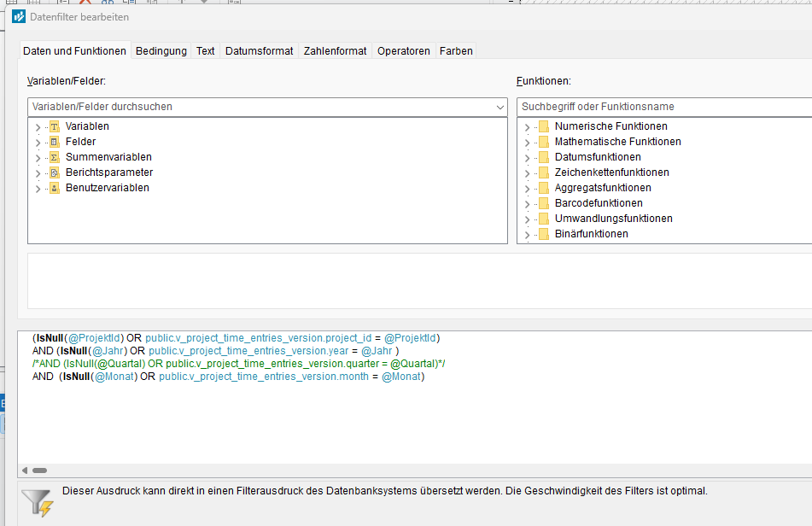812x526 pixels.
Task: Click the Variablen tree icon
Action: [x=55, y=126]
